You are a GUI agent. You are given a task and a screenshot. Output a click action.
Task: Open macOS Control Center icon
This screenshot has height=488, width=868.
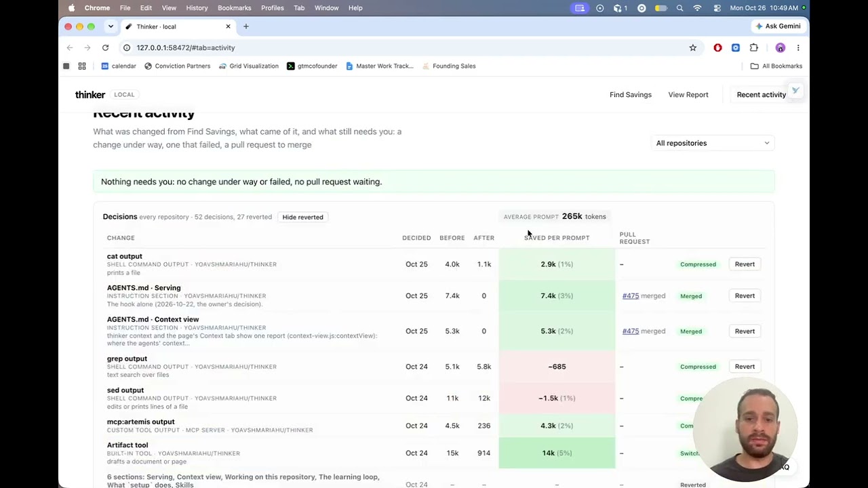(717, 8)
